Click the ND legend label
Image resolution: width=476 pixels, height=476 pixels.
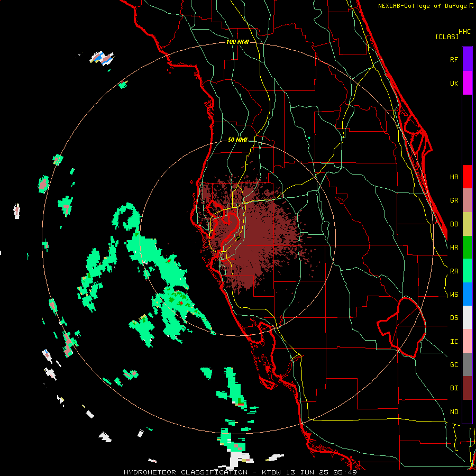coord(454,412)
